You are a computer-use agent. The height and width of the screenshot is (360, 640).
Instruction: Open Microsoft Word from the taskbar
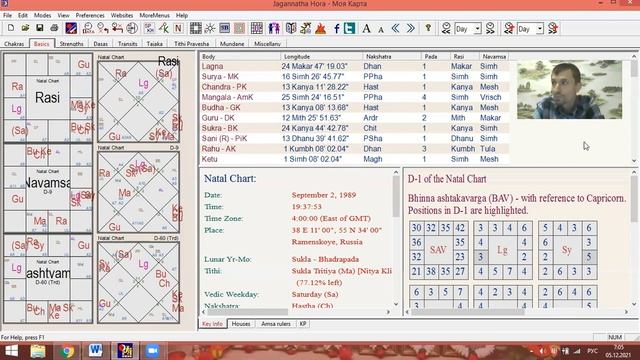[96, 351]
